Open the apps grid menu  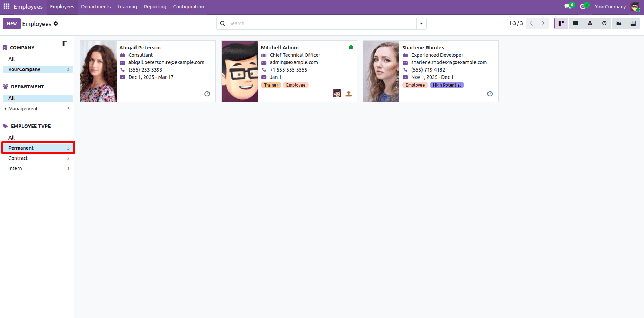(6, 6)
